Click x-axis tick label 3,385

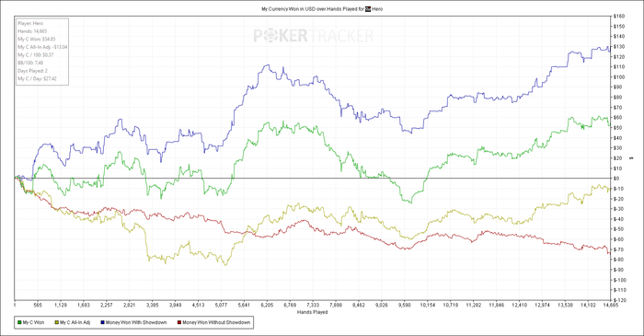point(153,306)
